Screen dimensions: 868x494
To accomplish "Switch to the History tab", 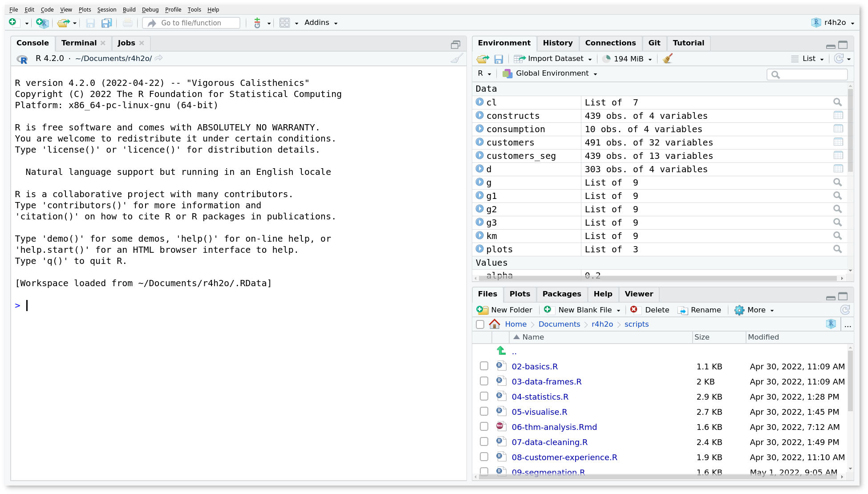I will point(557,43).
